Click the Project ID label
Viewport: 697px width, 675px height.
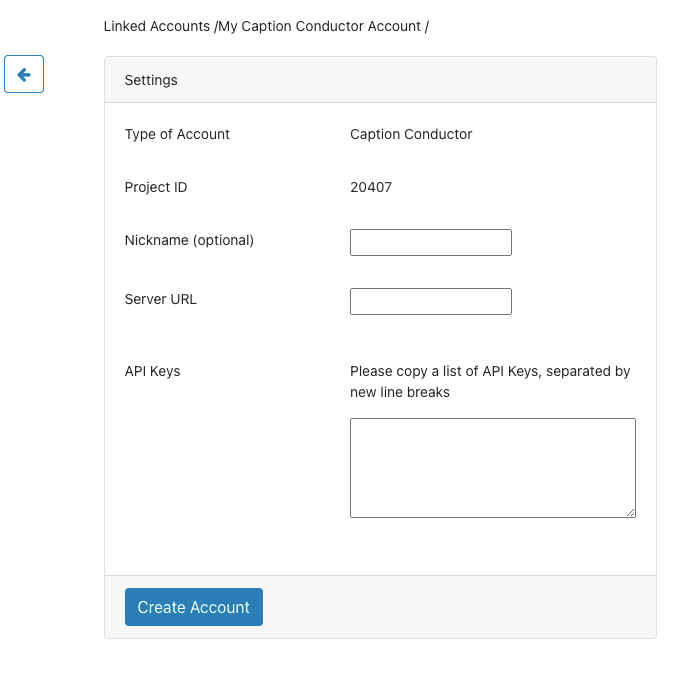(x=155, y=187)
